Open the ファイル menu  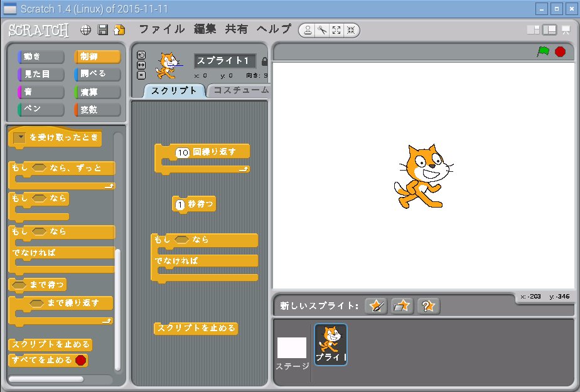[162, 29]
